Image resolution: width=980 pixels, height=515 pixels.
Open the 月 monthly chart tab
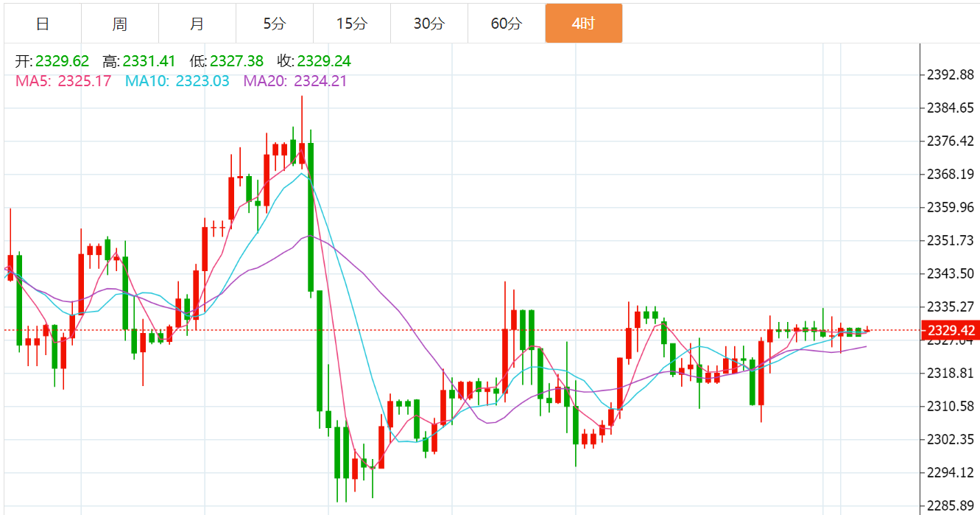pyautogui.click(x=197, y=24)
